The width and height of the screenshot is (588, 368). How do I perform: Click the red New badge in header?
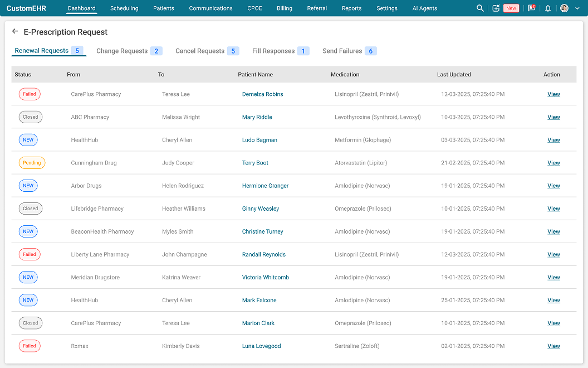click(x=511, y=8)
